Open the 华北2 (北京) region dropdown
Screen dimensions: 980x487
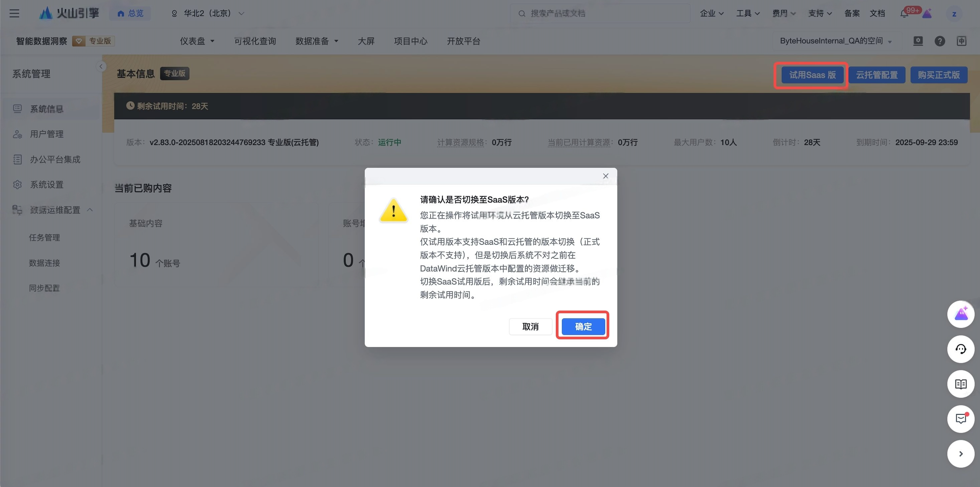[x=208, y=13]
